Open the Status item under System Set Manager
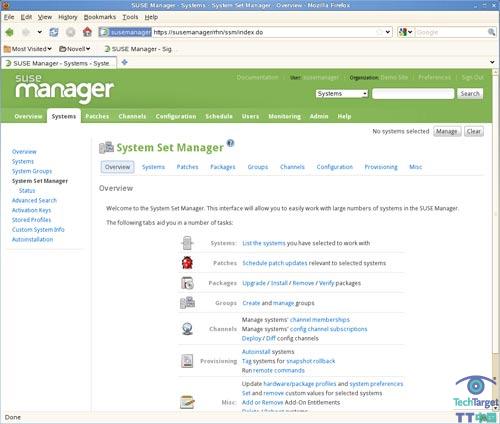This screenshot has height=424, width=500. 27,191
